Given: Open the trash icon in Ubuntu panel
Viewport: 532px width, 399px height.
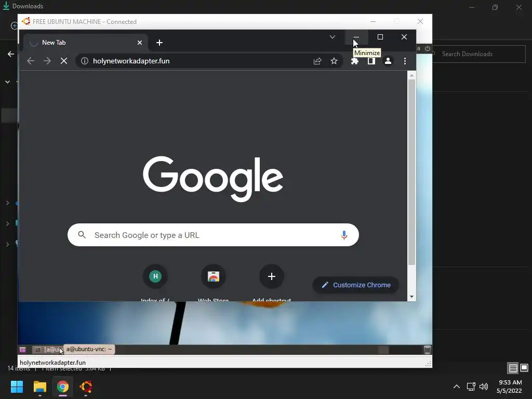Looking at the screenshot, I should pyautogui.click(x=427, y=350).
